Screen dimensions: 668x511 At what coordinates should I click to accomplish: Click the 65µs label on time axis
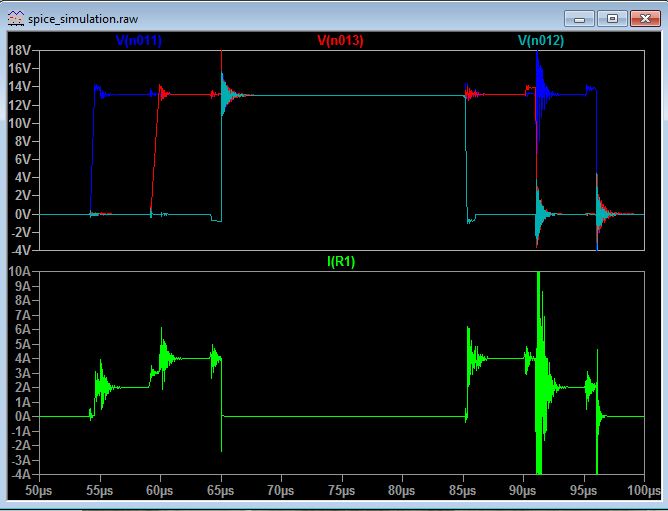pos(221,490)
